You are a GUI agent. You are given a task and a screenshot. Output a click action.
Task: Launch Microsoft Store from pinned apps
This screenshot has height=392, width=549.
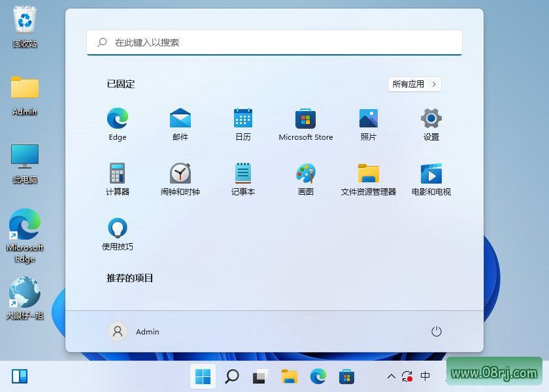306,124
